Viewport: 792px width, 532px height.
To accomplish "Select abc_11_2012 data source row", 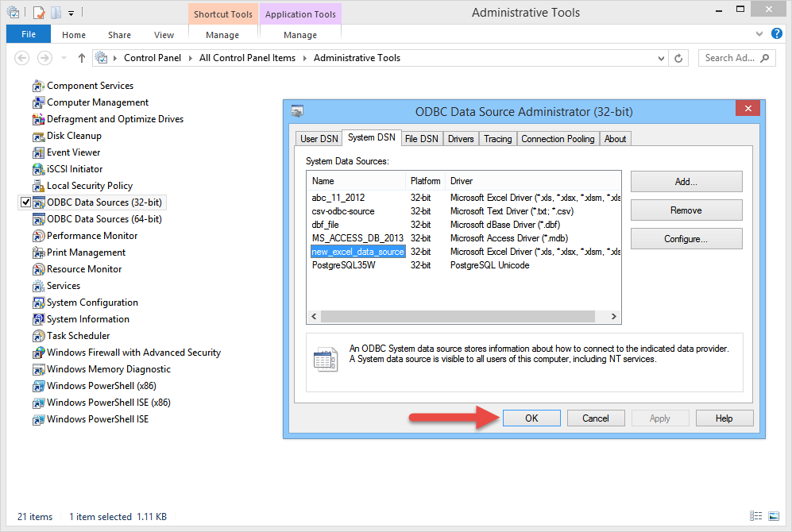I will 464,198.
